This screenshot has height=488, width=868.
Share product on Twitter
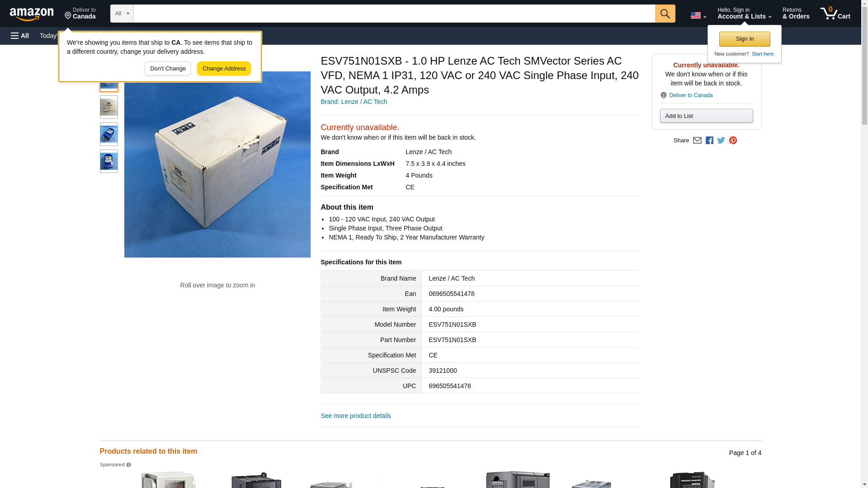[x=721, y=141]
